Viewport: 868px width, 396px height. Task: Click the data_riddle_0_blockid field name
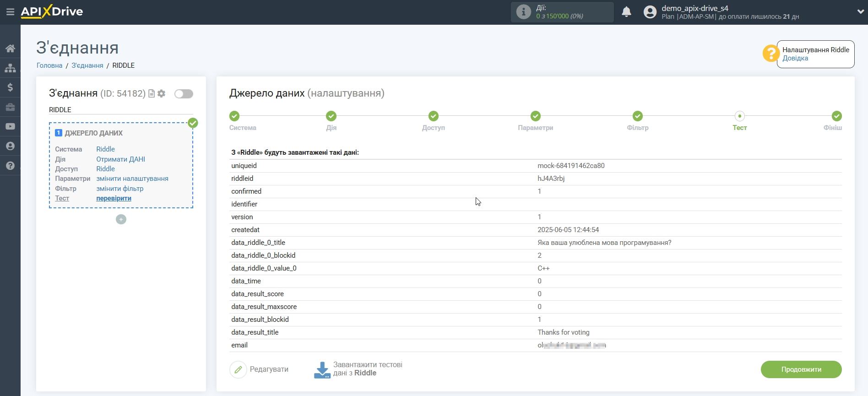pos(263,255)
